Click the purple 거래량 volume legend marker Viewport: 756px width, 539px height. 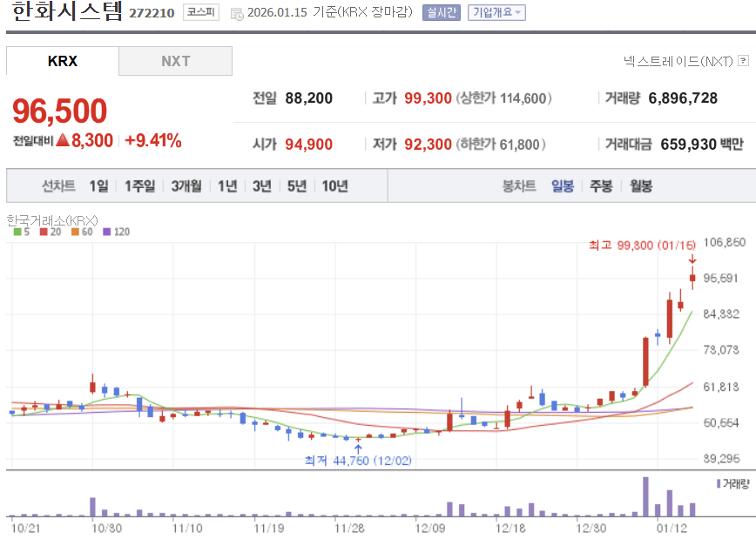click(719, 483)
